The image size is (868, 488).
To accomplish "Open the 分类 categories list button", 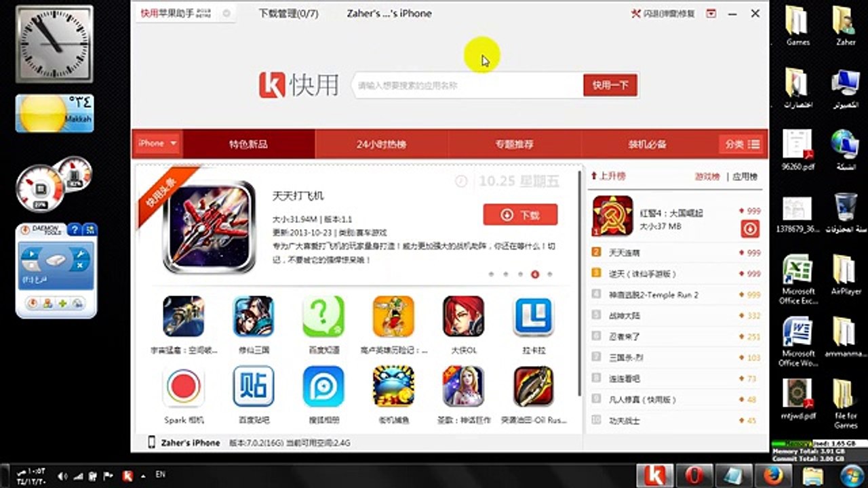I will pyautogui.click(x=742, y=144).
